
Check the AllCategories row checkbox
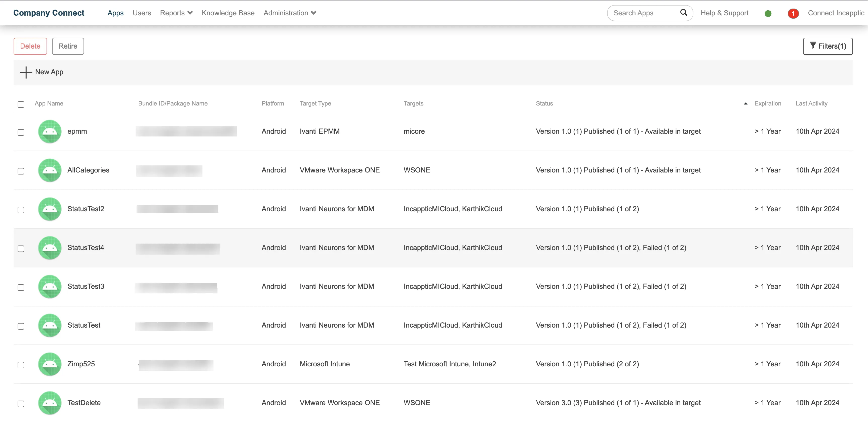pyautogui.click(x=21, y=171)
